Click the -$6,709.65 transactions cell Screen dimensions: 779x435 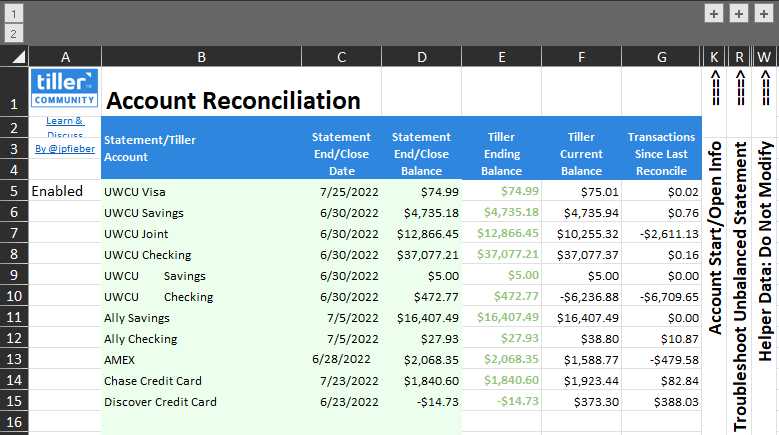point(661,296)
